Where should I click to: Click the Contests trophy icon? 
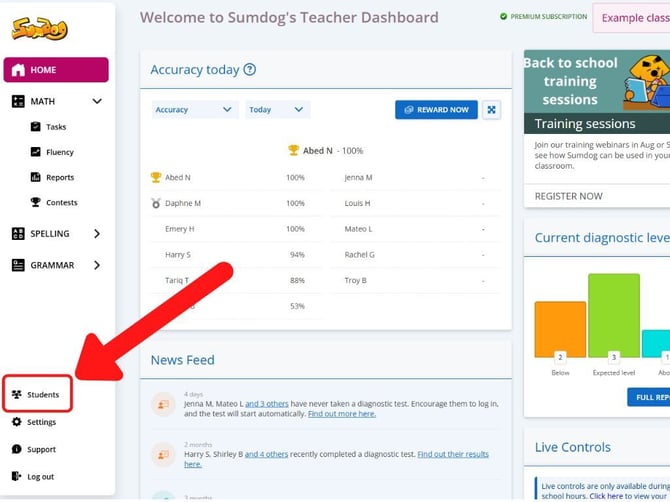click(x=35, y=202)
